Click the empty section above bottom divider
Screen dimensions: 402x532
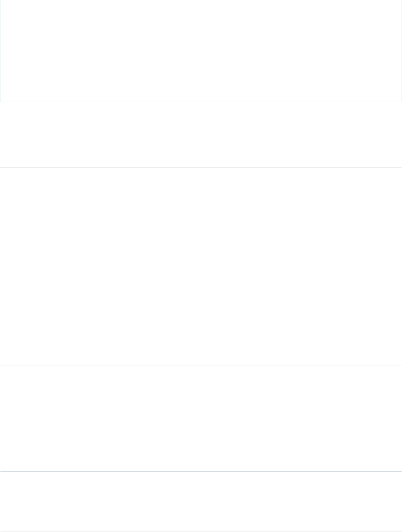tap(201, 501)
